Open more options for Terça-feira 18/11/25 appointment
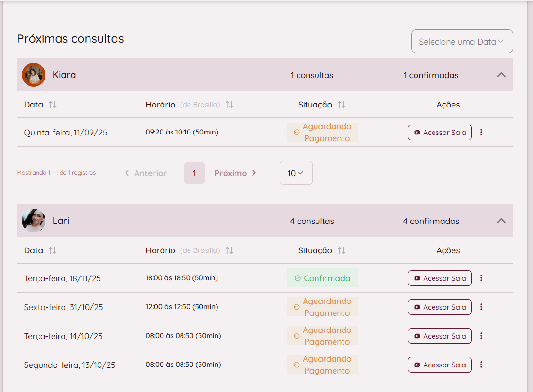Image resolution: width=533 pixels, height=392 pixels. (x=481, y=278)
